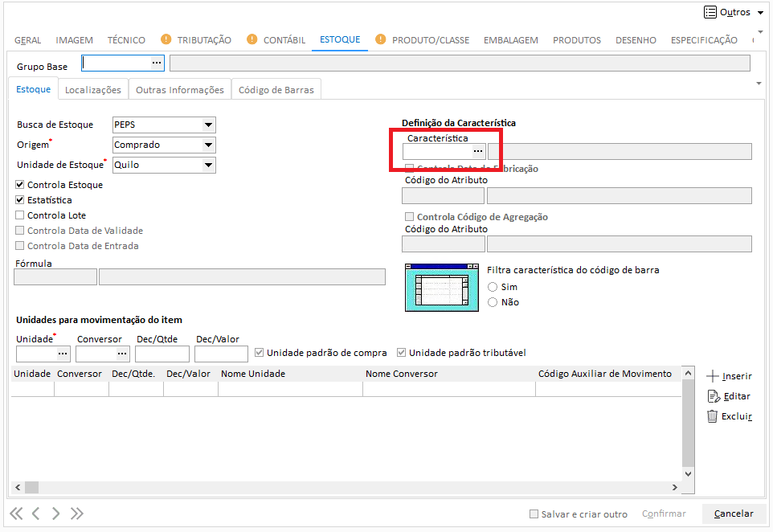Expand the Busca de Estoque dropdown

click(x=209, y=125)
